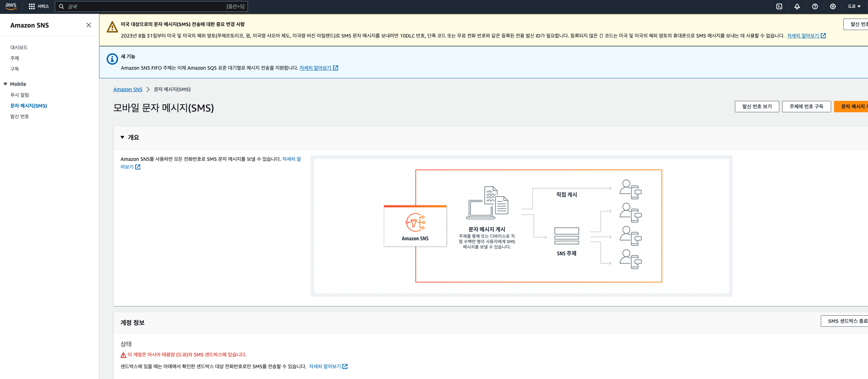The height and width of the screenshot is (379, 868).
Task: Click the AWS search input field
Action: point(151,6)
